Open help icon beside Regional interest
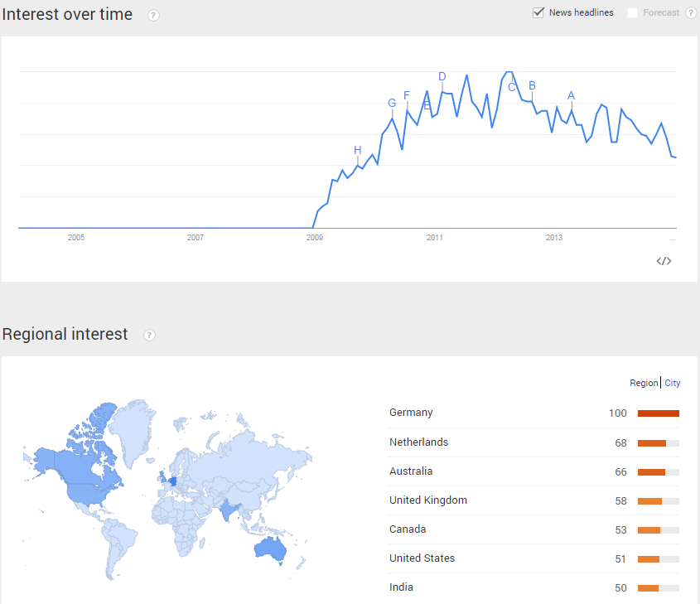 coord(149,335)
